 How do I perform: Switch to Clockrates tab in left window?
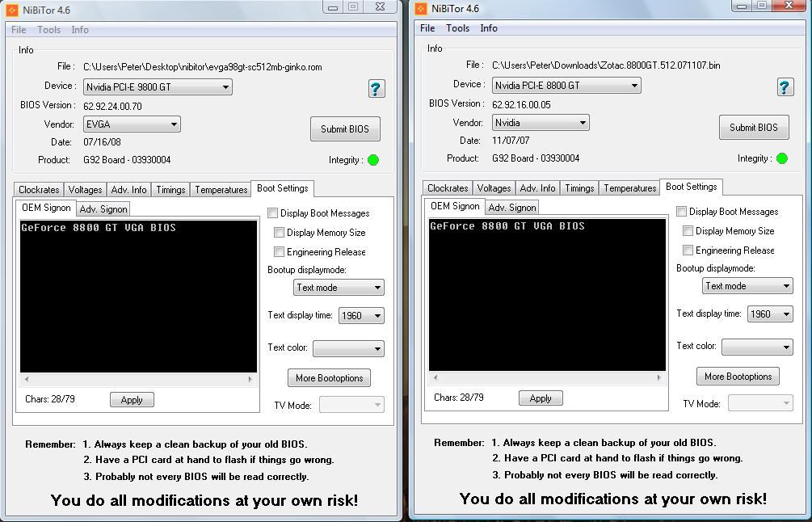pyautogui.click(x=39, y=190)
